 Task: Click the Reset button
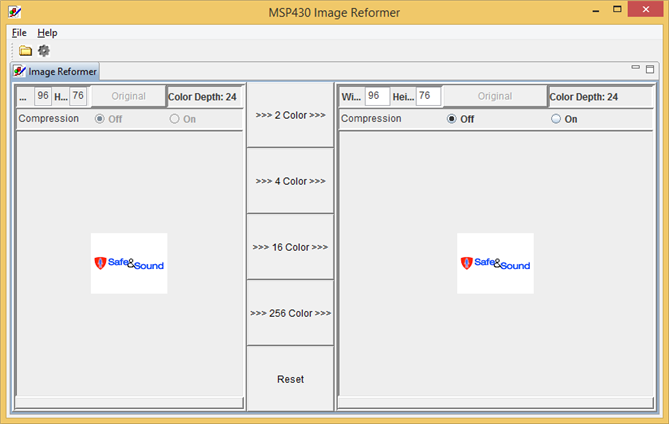tap(290, 379)
